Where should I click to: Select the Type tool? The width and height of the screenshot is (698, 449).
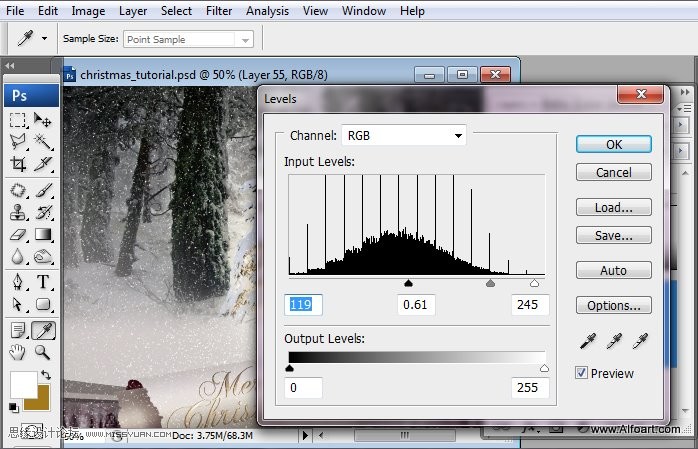43,282
